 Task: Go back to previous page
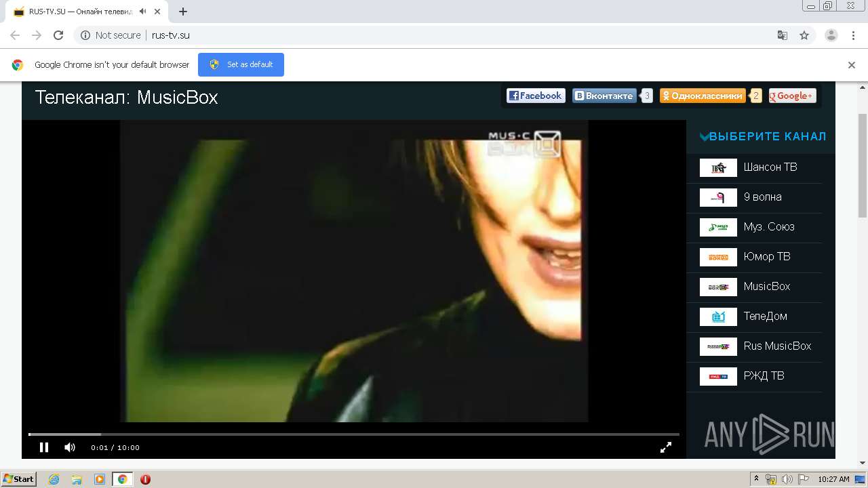15,35
